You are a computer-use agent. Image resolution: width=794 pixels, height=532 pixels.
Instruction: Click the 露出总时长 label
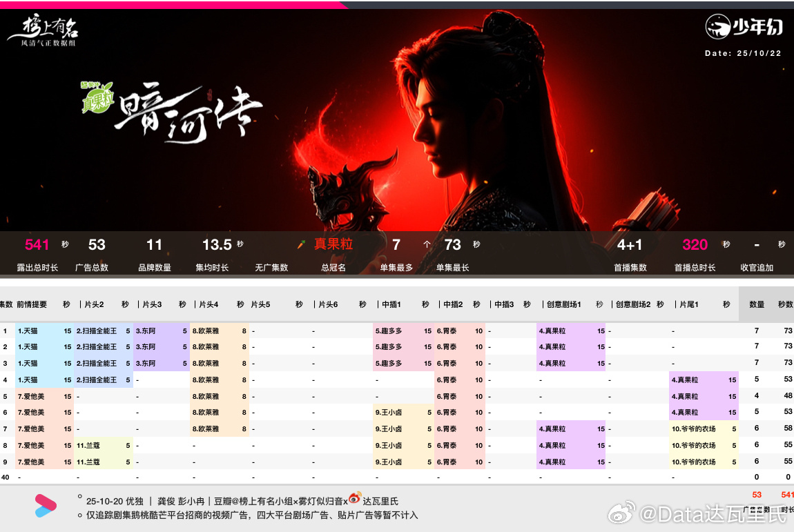(x=37, y=268)
